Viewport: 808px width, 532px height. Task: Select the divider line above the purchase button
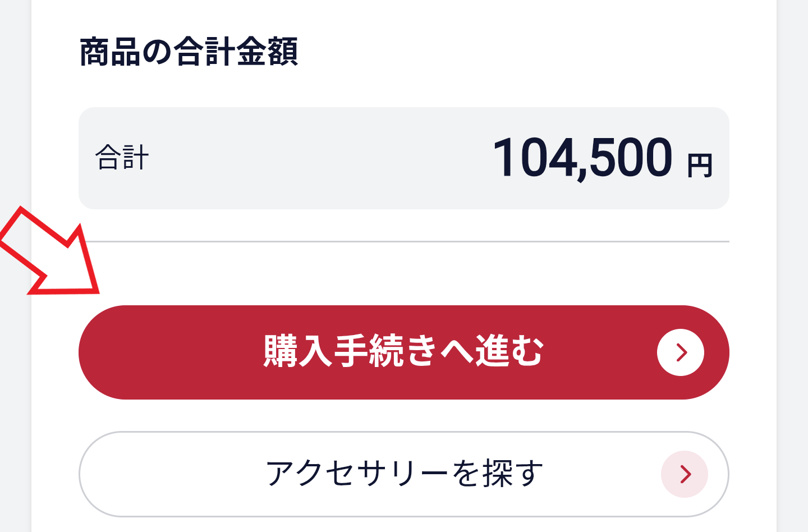click(x=403, y=240)
